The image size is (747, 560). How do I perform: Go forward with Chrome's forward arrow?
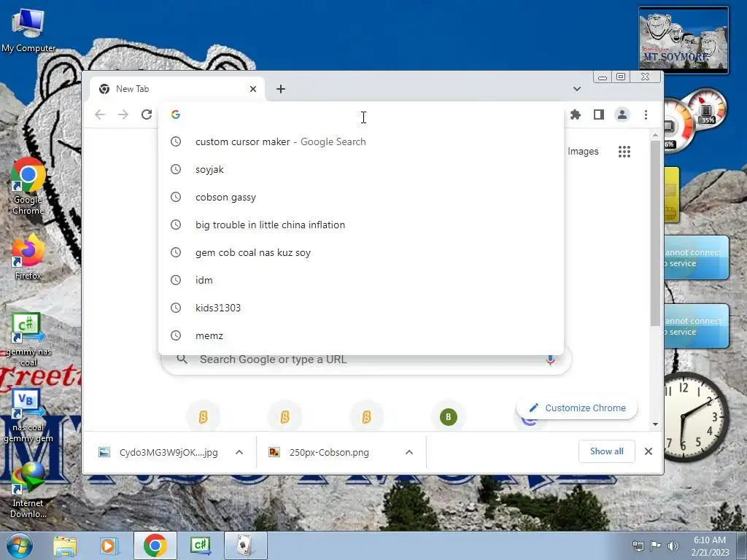pos(123,114)
